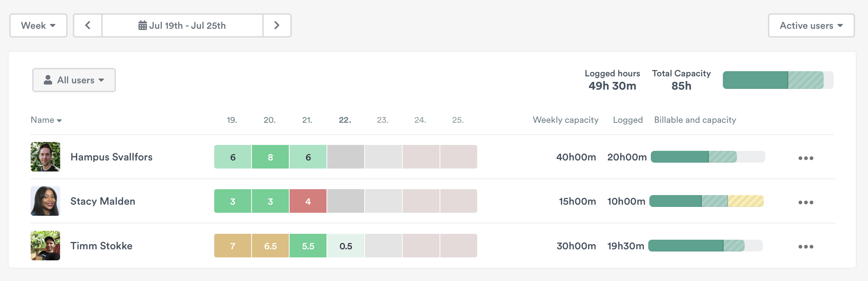868x281 pixels.
Task: Click Hampus Svallfors profile photo
Action: [x=45, y=157]
